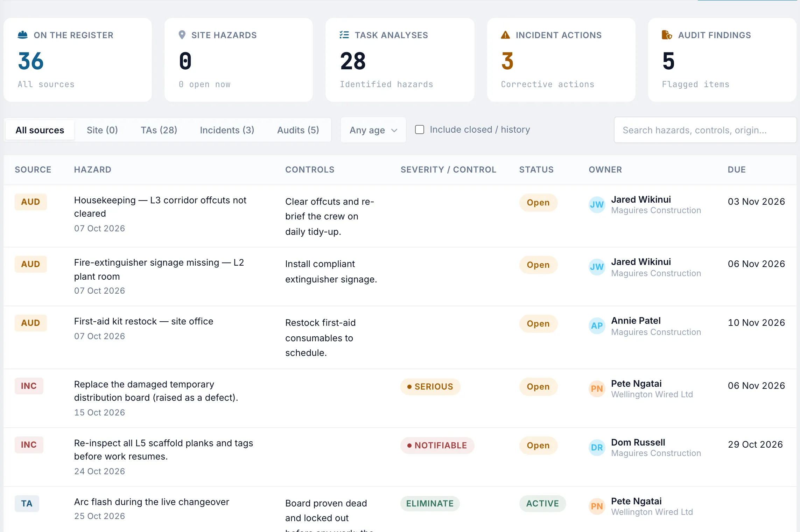Click the ACTIVE status badge
This screenshot has width=800, height=532.
tap(542, 504)
